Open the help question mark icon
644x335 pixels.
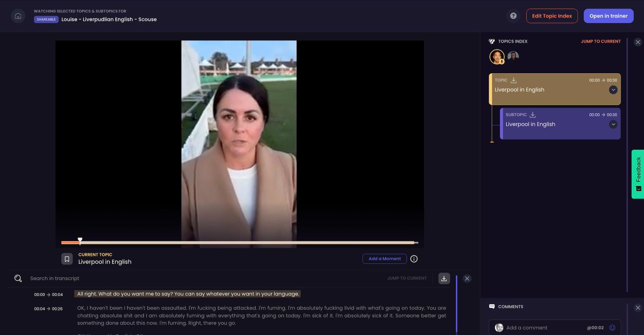point(513,16)
